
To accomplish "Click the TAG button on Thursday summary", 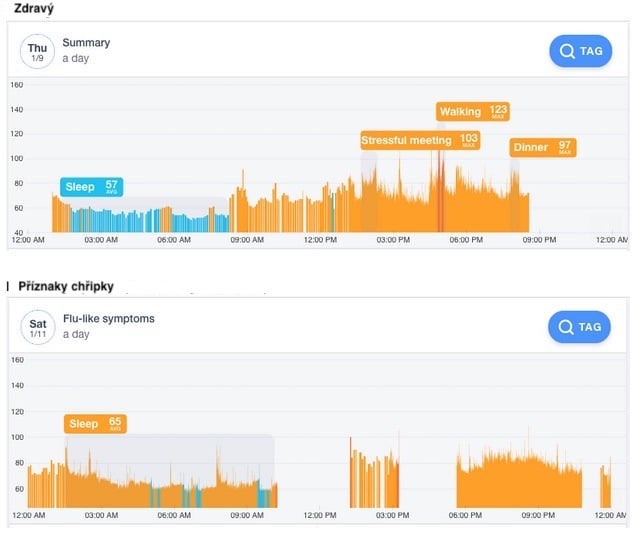I will click(580, 51).
